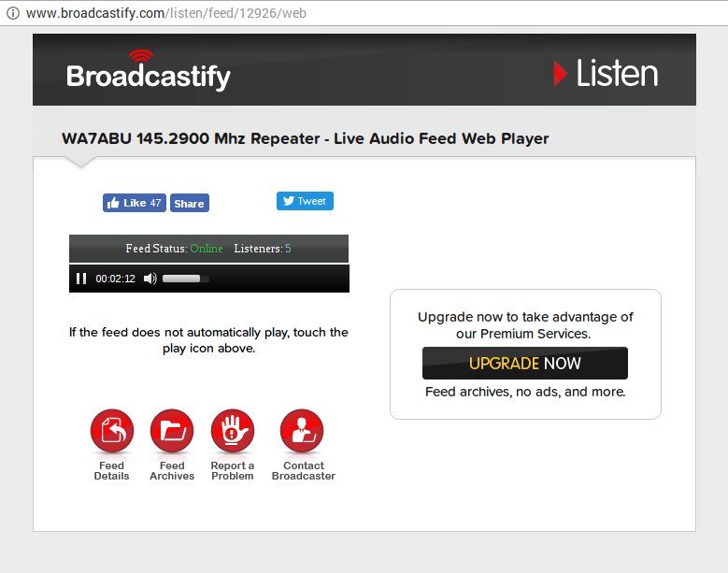Image resolution: width=728 pixels, height=573 pixels.
Task: Click the Report a Problem hand icon
Action: [233, 431]
